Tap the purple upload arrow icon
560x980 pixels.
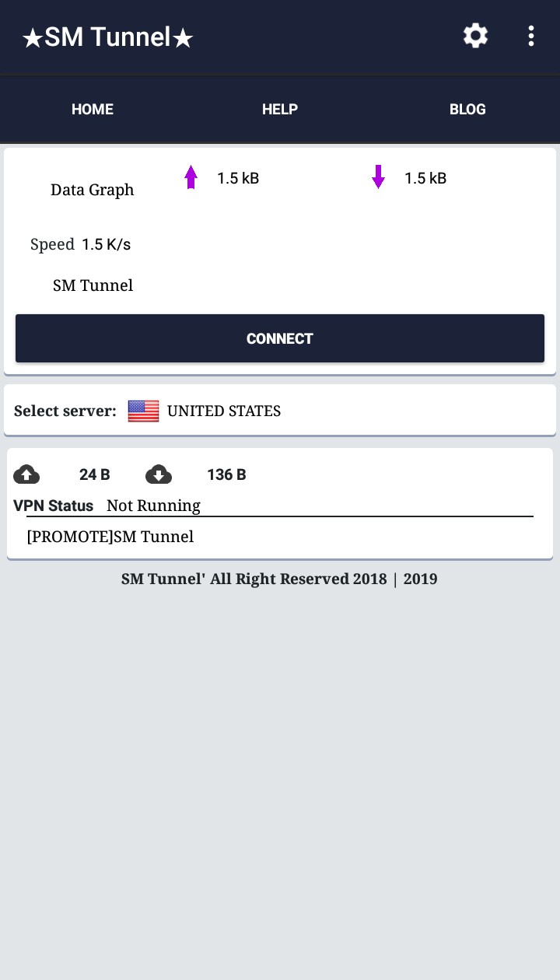click(x=191, y=178)
